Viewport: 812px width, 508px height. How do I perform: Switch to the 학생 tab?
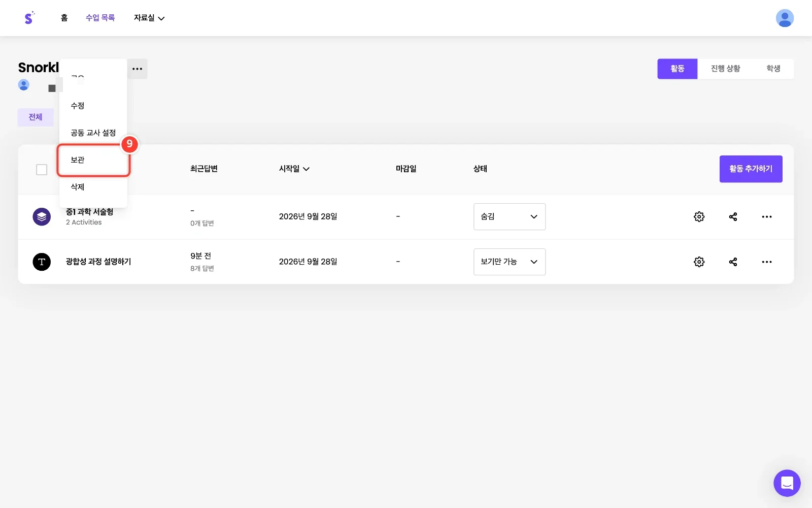(x=773, y=69)
